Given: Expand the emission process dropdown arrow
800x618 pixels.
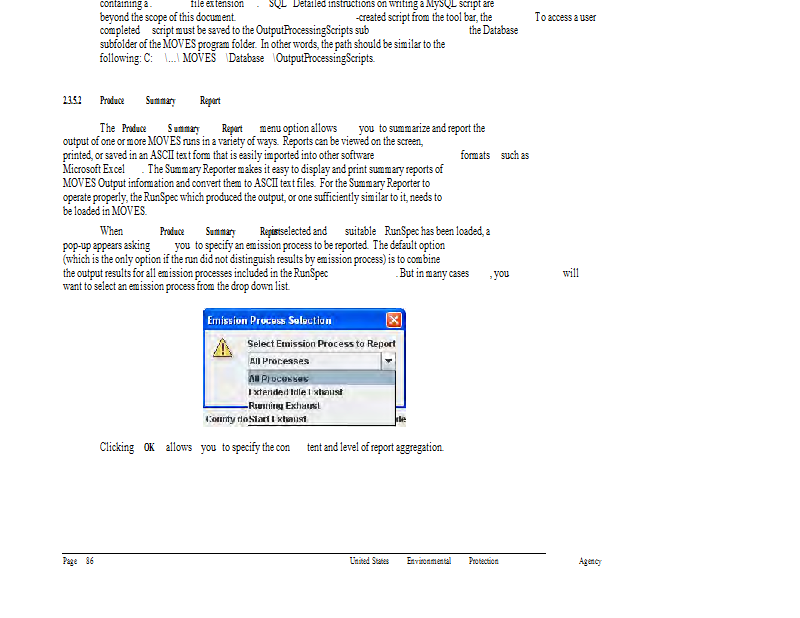Looking at the screenshot, I should [x=388, y=361].
